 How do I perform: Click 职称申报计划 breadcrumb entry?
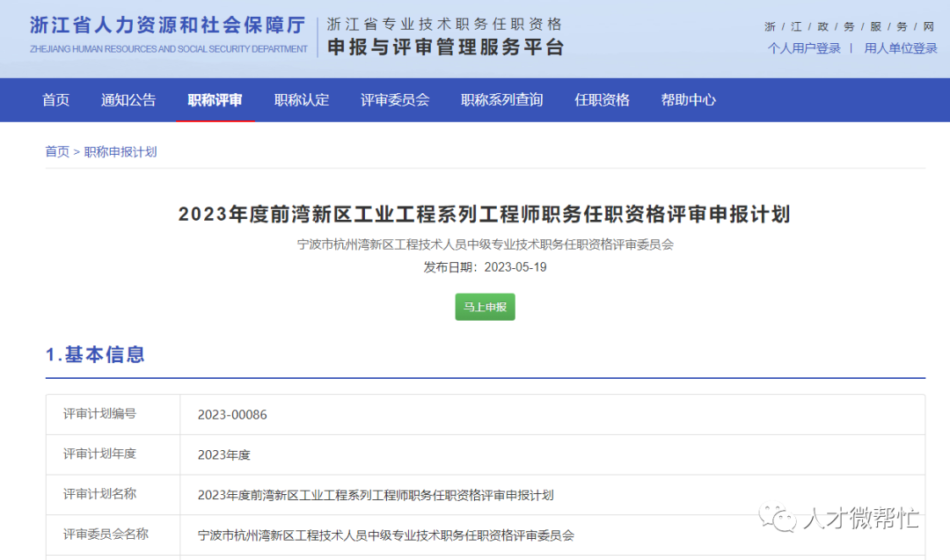point(120,151)
